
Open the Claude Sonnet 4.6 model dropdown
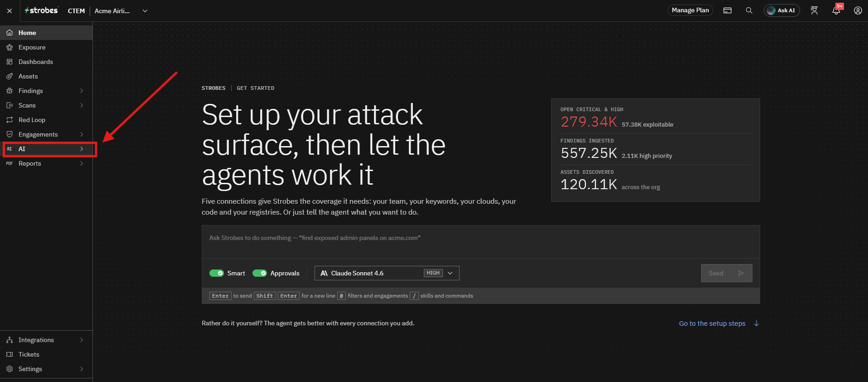coord(387,273)
